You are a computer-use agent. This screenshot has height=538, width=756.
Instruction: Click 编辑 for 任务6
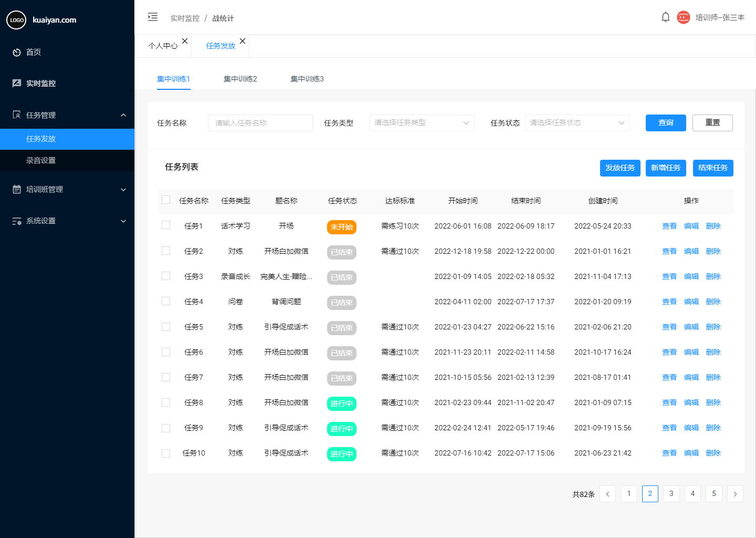click(691, 352)
